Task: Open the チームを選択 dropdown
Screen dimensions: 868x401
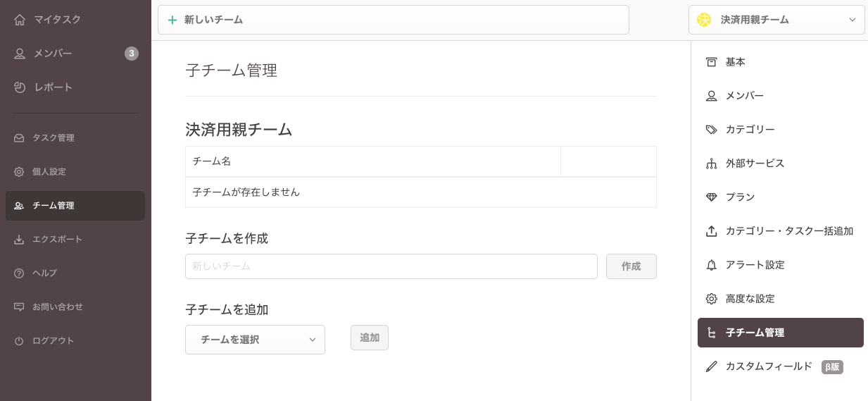Action: pyautogui.click(x=255, y=340)
